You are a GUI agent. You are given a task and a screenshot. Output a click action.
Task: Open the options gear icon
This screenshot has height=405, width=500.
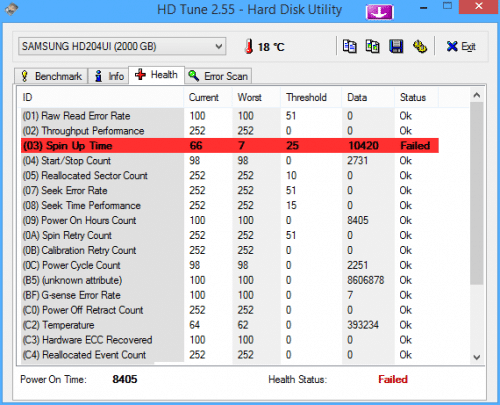(420, 46)
